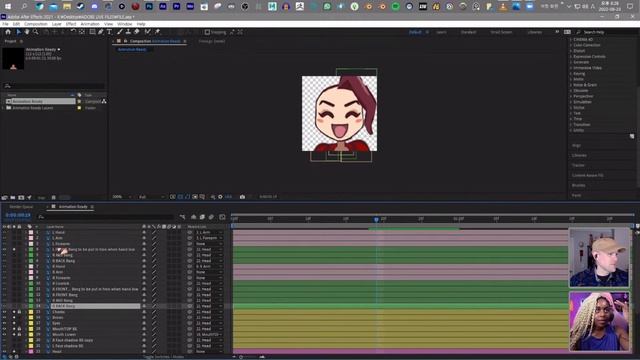Select the Pen tool
This screenshot has height=360, width=640.
(x=101, y=32)
